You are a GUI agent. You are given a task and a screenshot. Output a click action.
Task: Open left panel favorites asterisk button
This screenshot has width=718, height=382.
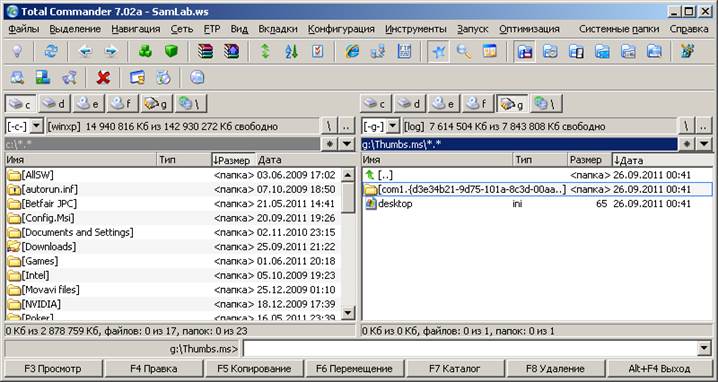click(x=330, y=144)
